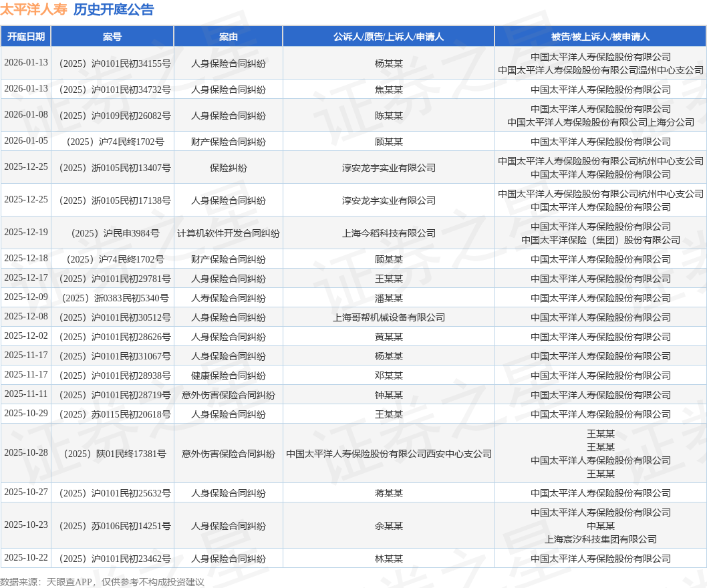Image resolution: width=707 pixels, height=588 pixels.
Task: Click the 数据来源 天眼查APP footer note
Action: (102, 582)
